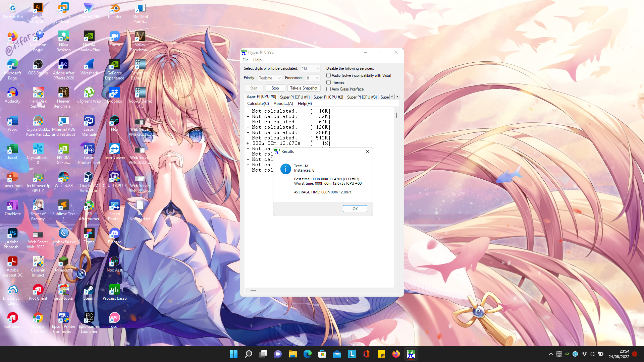Open clock and date panel
The width and height of the screenshot is (644, 362).
pyautogui.click(x=619, y=354)
